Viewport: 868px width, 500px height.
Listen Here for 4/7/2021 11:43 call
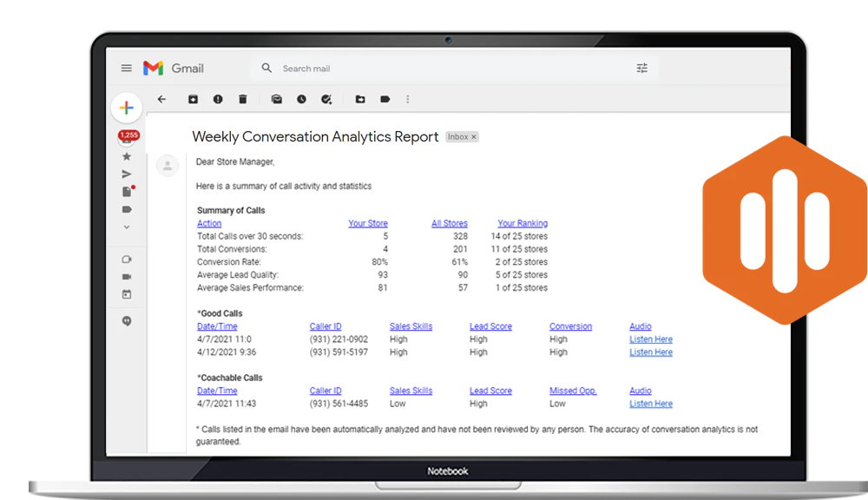coord(651,404)
